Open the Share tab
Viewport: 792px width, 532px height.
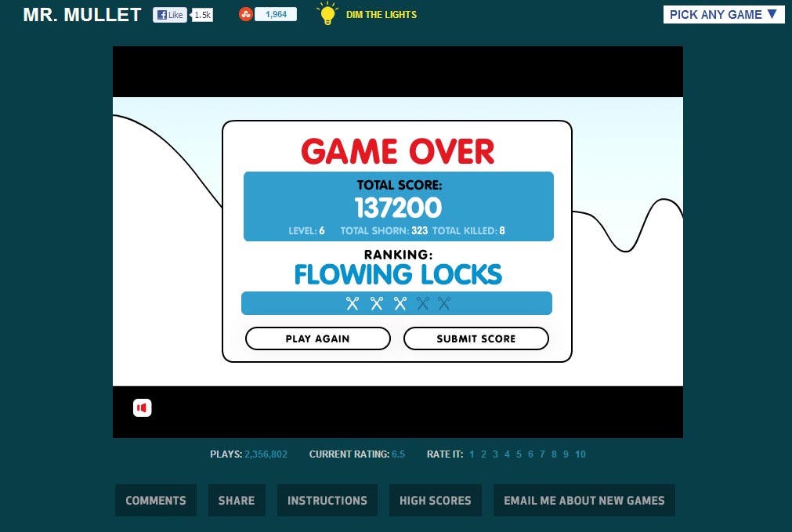tap(237, 501)
